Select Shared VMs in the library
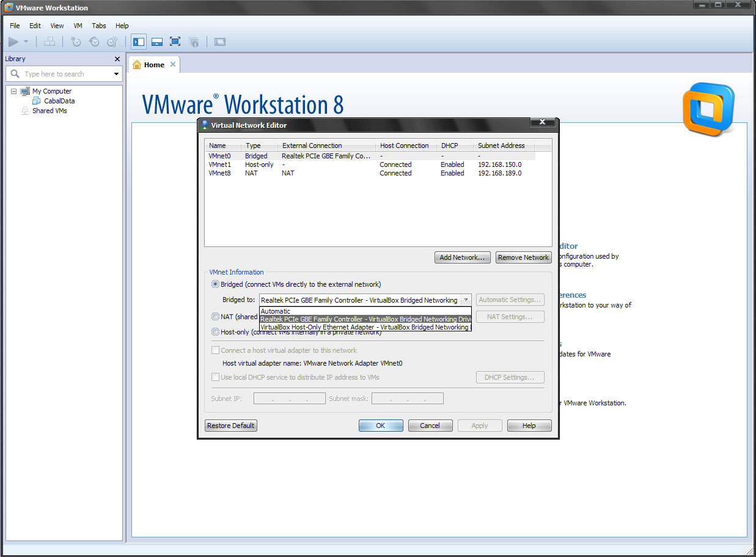The height and width of the screenshot is (557, 756). tap(50, 111)
